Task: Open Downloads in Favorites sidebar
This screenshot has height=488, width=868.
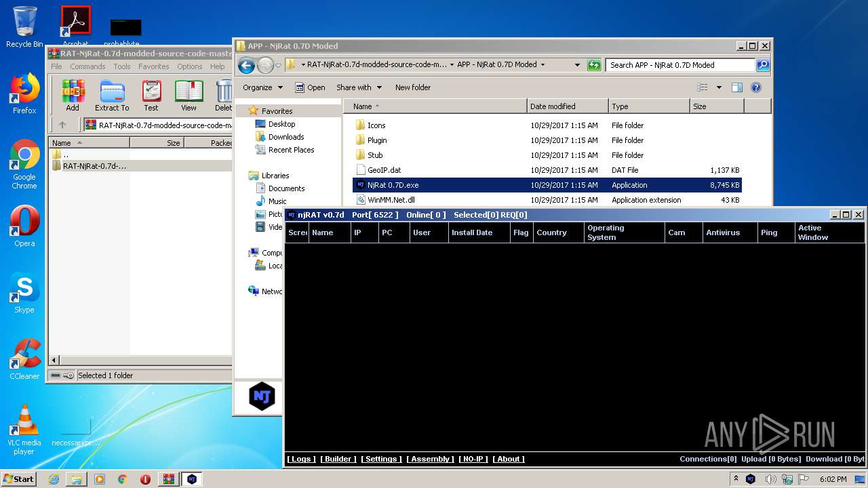Action: point(286,137)
